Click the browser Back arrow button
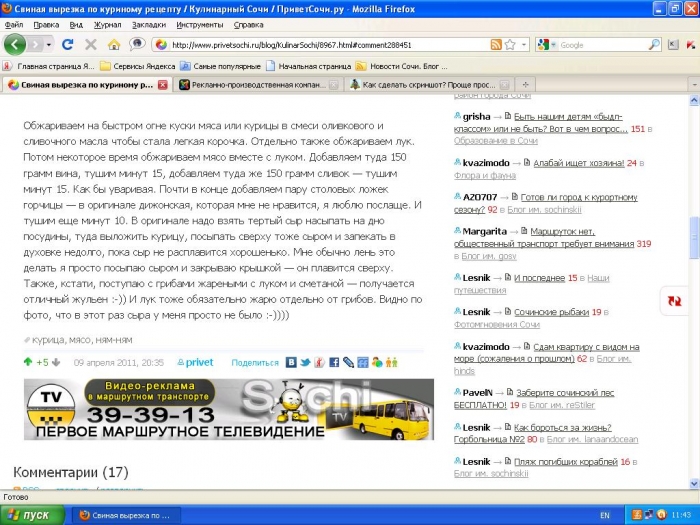This screenshot has height=525, width=700. (15, 45)
